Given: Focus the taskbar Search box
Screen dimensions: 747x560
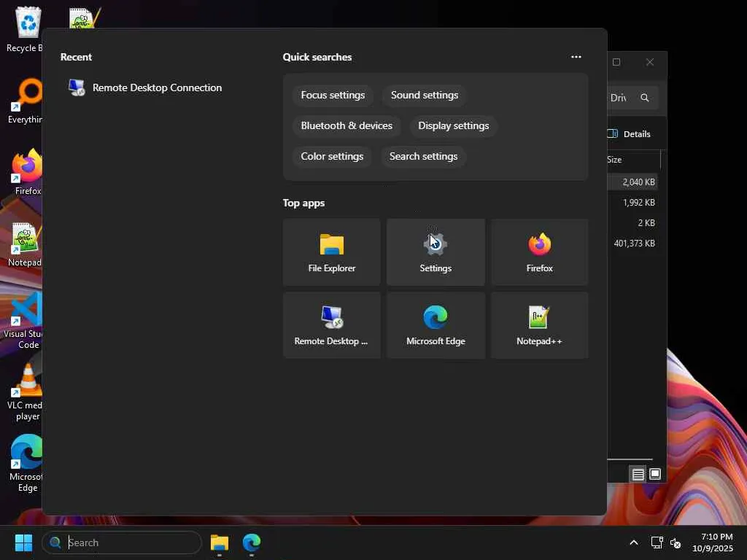Looking at the screenshot, I should (x=122, y=542).
